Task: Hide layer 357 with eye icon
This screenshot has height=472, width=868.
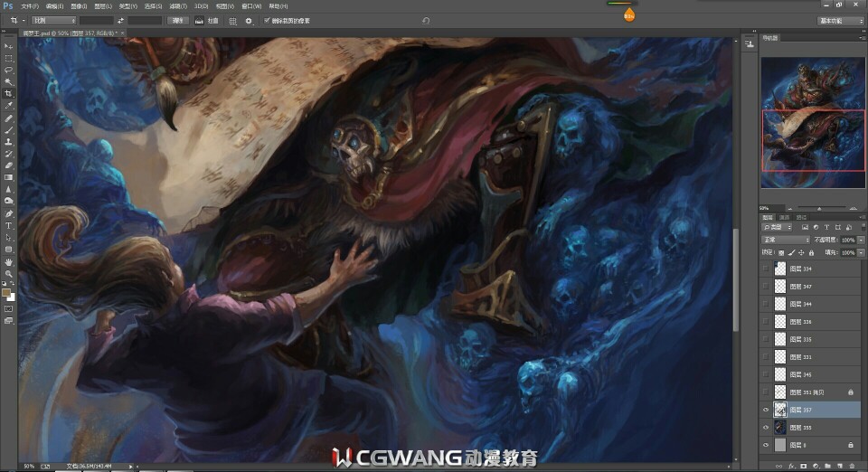Action: coord(766,410)
